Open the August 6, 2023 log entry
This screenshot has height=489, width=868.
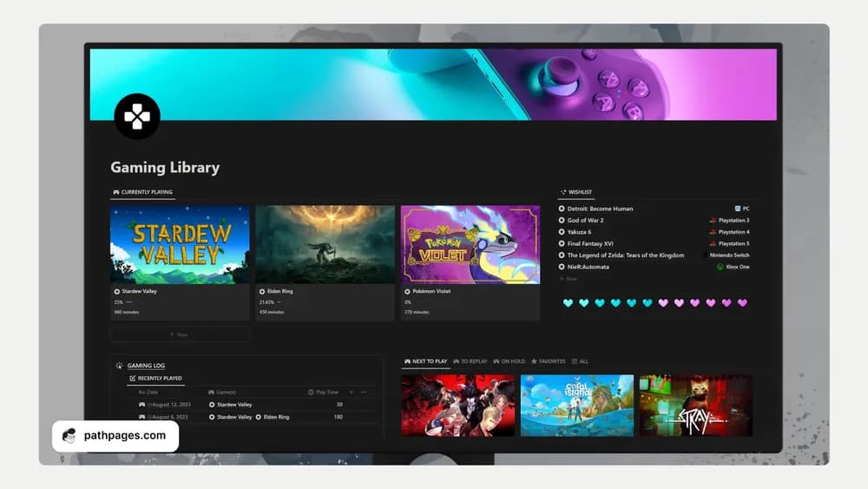170,417
